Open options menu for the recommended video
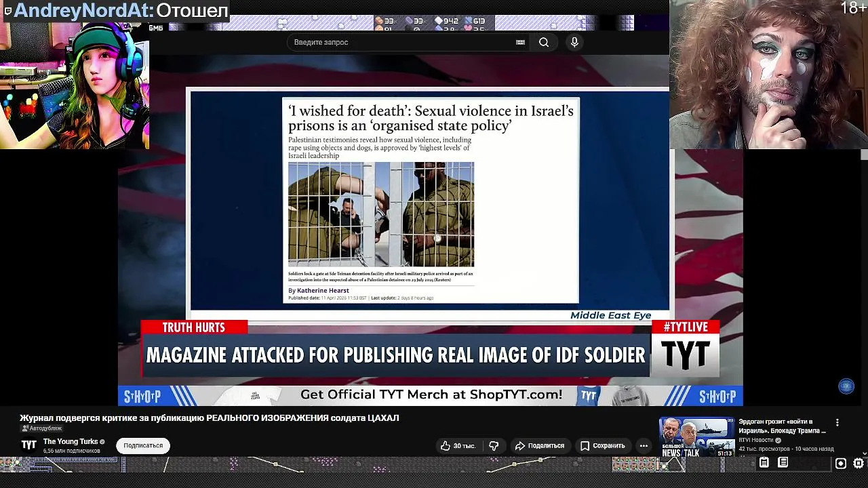Image resolution: width=868 pixels, height=488 pixels. [x=837, y=422]
